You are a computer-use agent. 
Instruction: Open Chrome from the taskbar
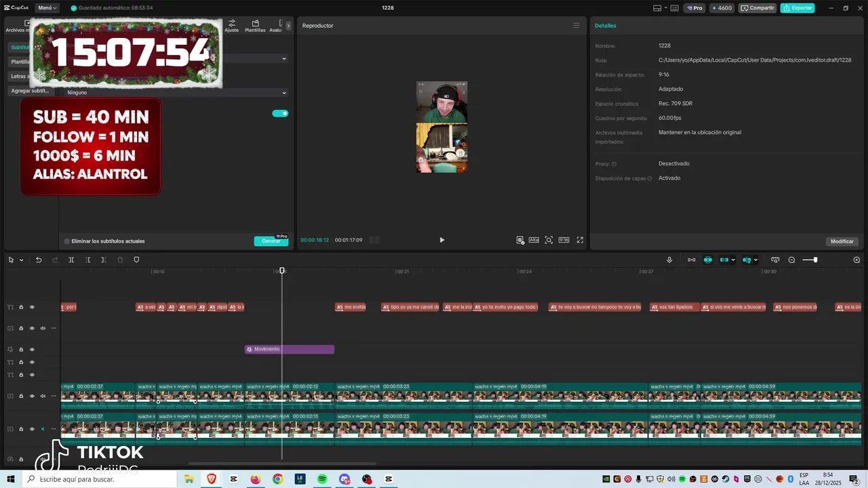[x=278, y=479]
